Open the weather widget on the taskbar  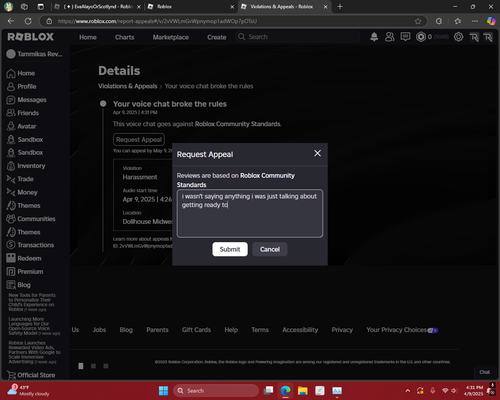click(29, 390)
